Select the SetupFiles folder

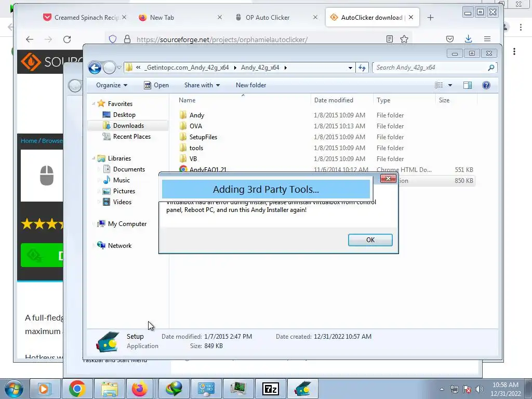(x=203, y=137)
